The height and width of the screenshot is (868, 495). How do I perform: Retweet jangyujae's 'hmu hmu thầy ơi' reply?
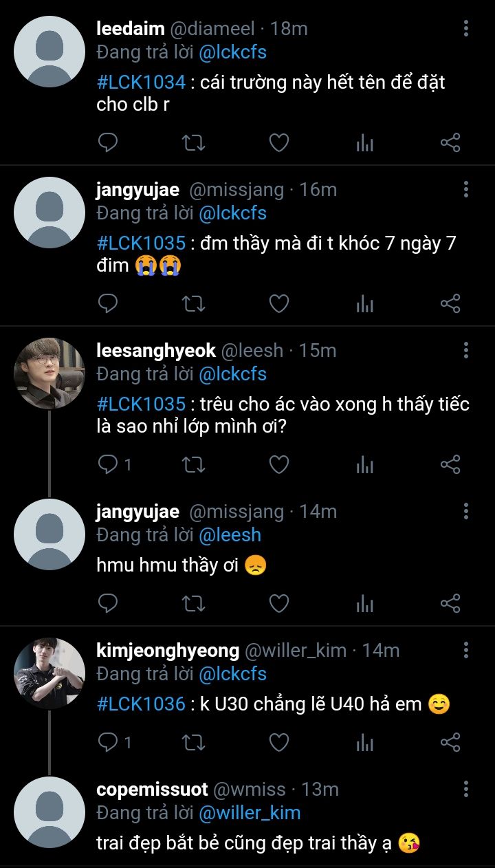tap(193, 604)
